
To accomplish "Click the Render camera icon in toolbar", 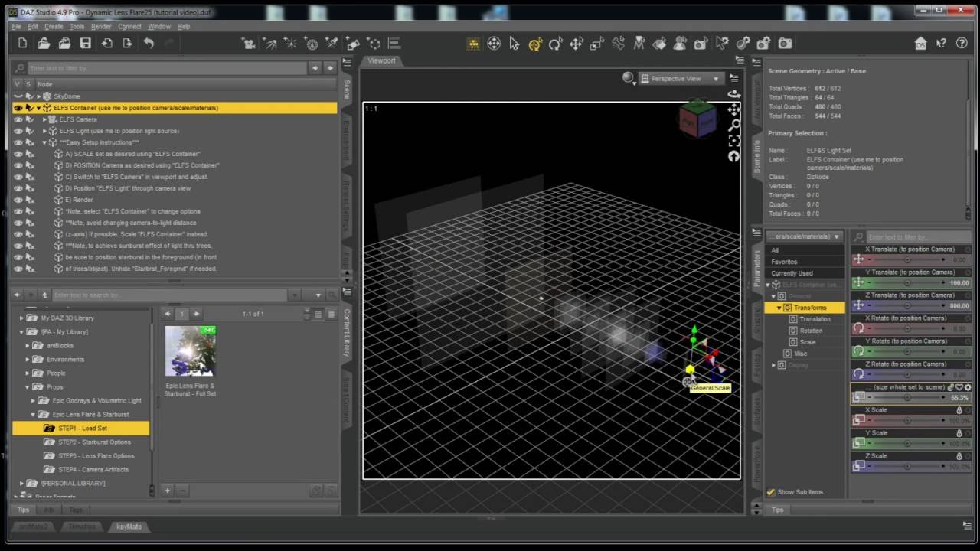I will point(785,44).
